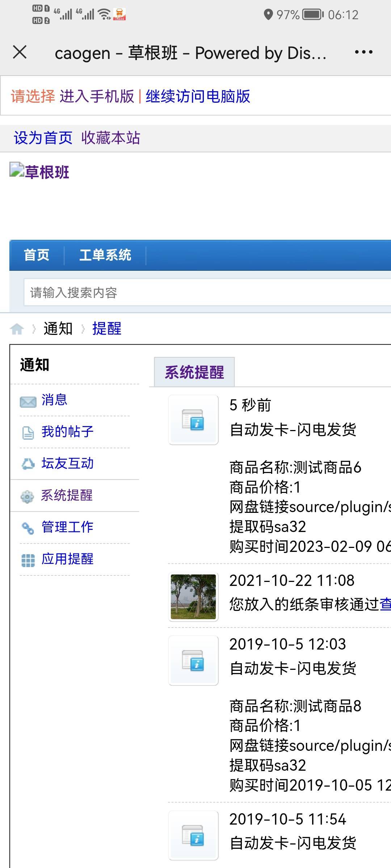This screenshot has width=391, height=868.
Task: Open the 工单系统 navigation item
Action: 105,255
